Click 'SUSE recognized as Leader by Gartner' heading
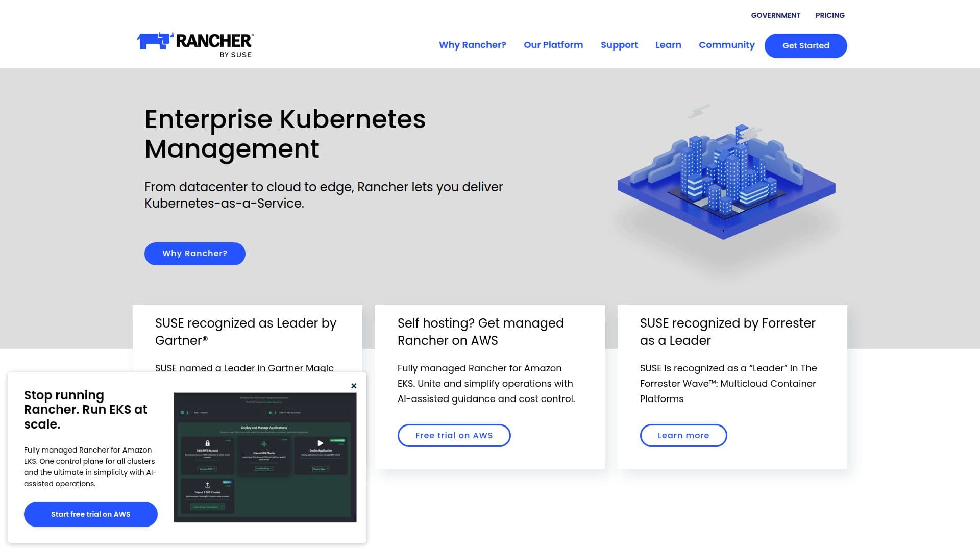 pos(246,332)
